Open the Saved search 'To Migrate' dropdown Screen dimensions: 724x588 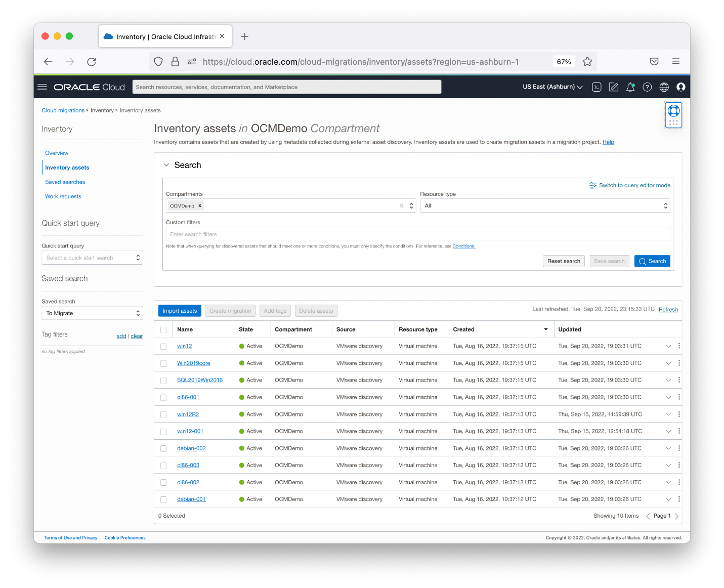pyautogui.click(x=92, y=313)
